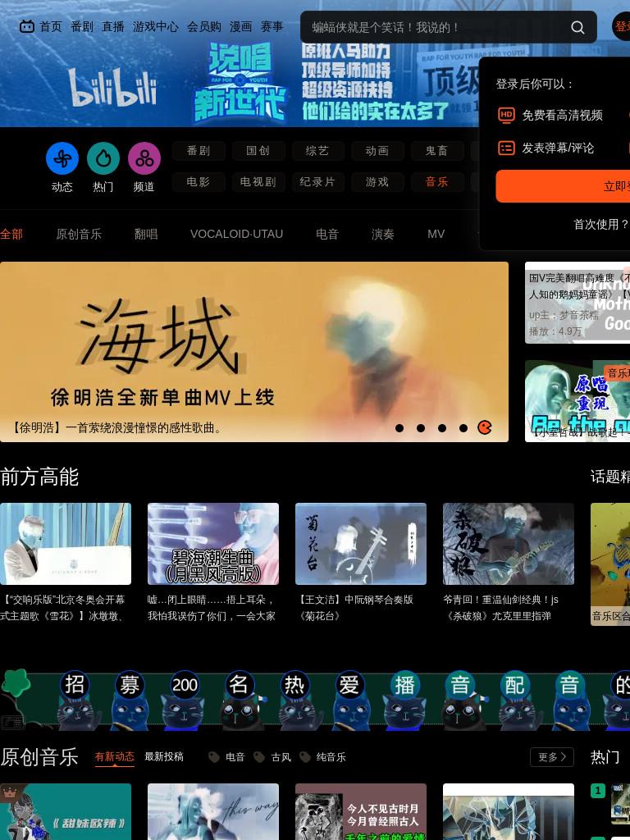Open the 杀破狼 video thumbnail
This screenshot has width=630, height=840.
[x=509, y=544]
